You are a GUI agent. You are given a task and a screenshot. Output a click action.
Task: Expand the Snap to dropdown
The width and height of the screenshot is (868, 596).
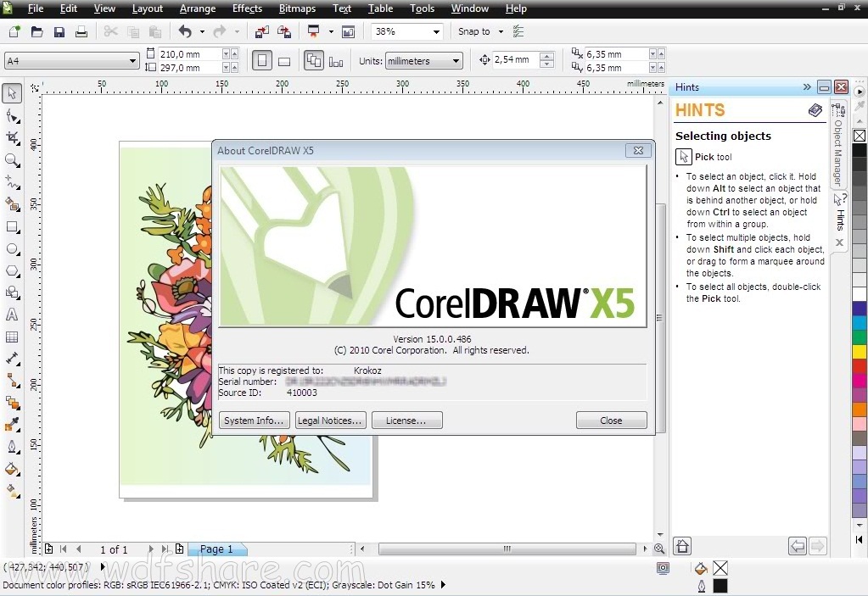501,31
